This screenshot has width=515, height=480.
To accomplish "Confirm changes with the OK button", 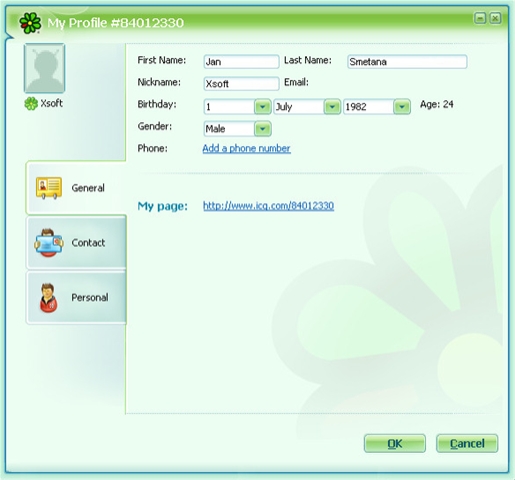I will [x=395, y=444].
